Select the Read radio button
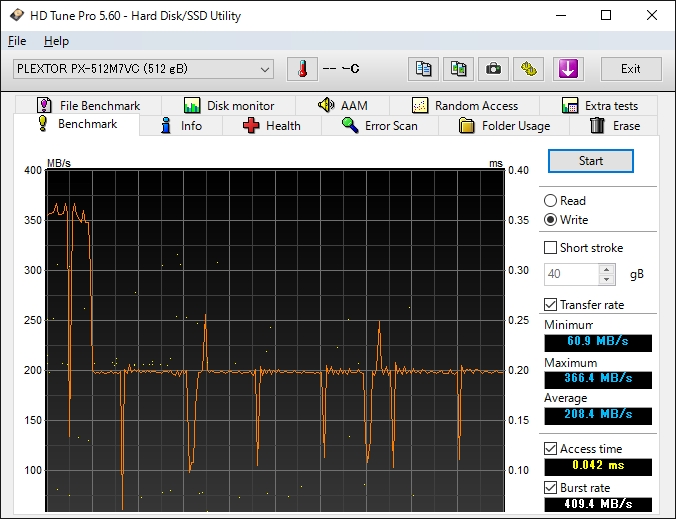This screenshot has width=676, height=519. (551, 201)
